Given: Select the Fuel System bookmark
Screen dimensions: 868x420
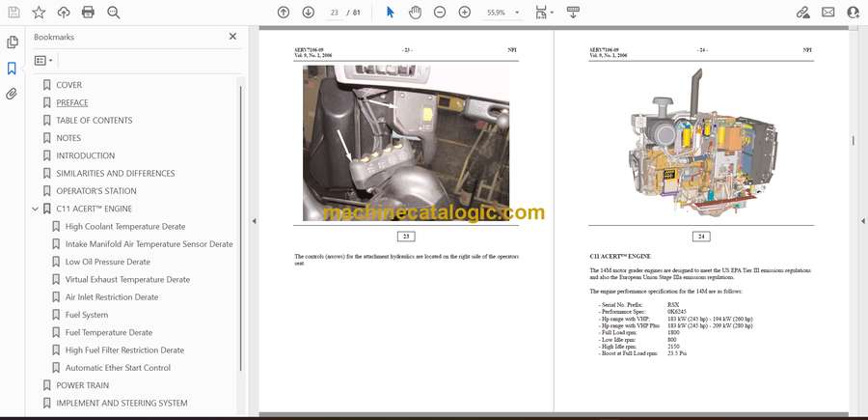Looking at the screenshot, I should point(87,315).
